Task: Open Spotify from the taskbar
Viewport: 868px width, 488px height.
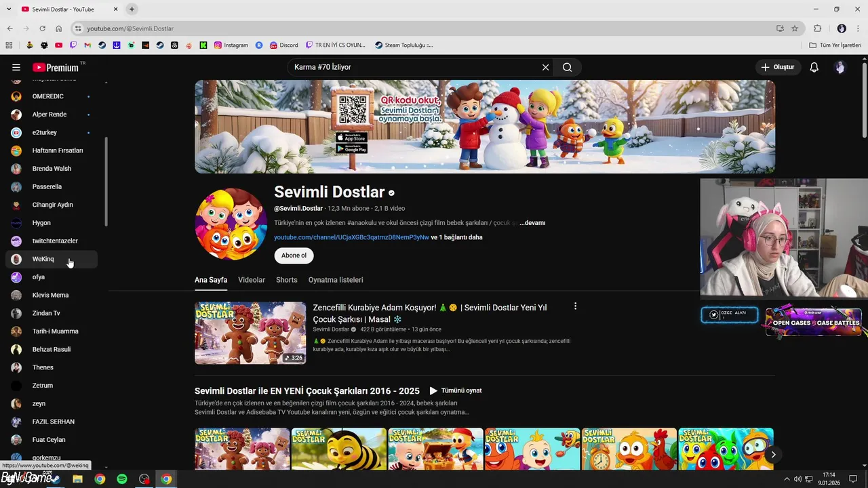Action: pos(122,479)
